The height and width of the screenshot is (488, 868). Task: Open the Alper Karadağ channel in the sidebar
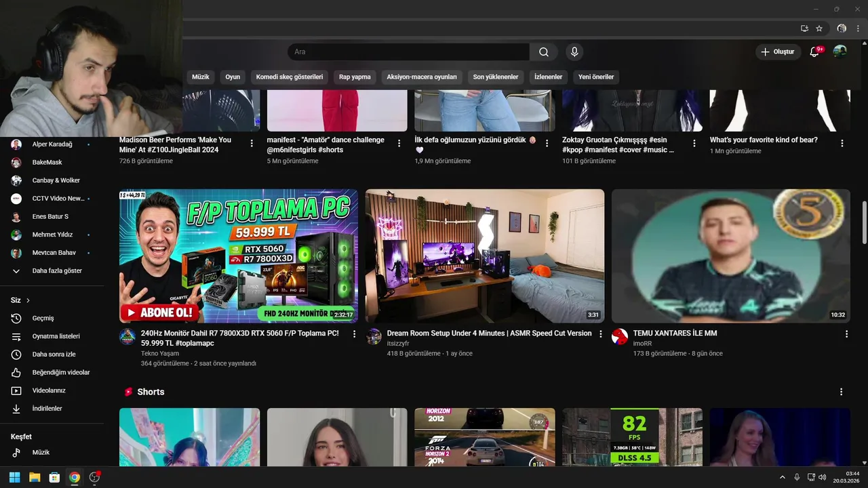[52, 144]
